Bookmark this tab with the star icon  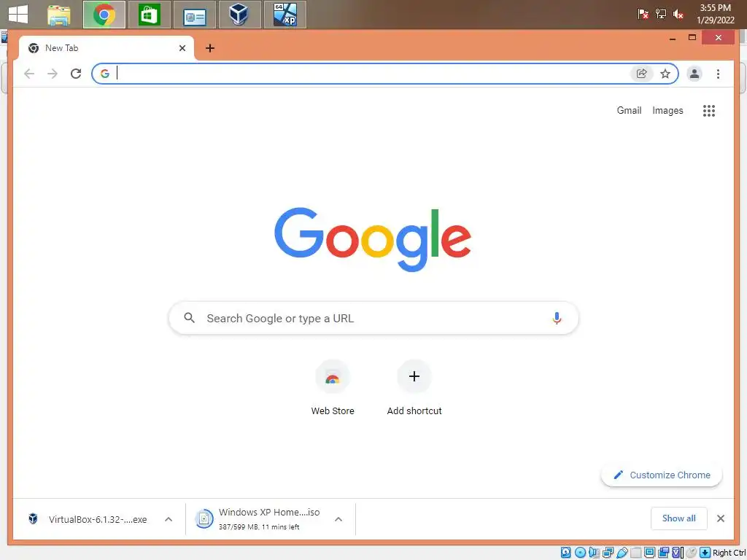[x=665, y=74]
